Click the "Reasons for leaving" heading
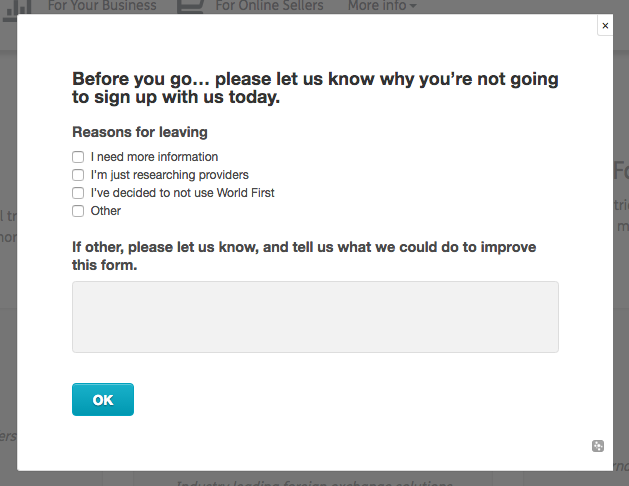This screenshot has width=629, height=486. pos(140,132)
